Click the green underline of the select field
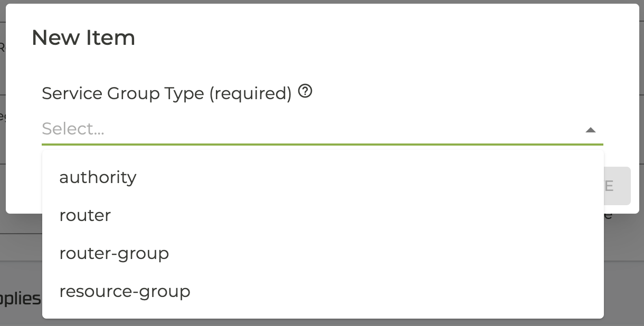The width and height of the screenshot is (644, 326). coord(322,144)
